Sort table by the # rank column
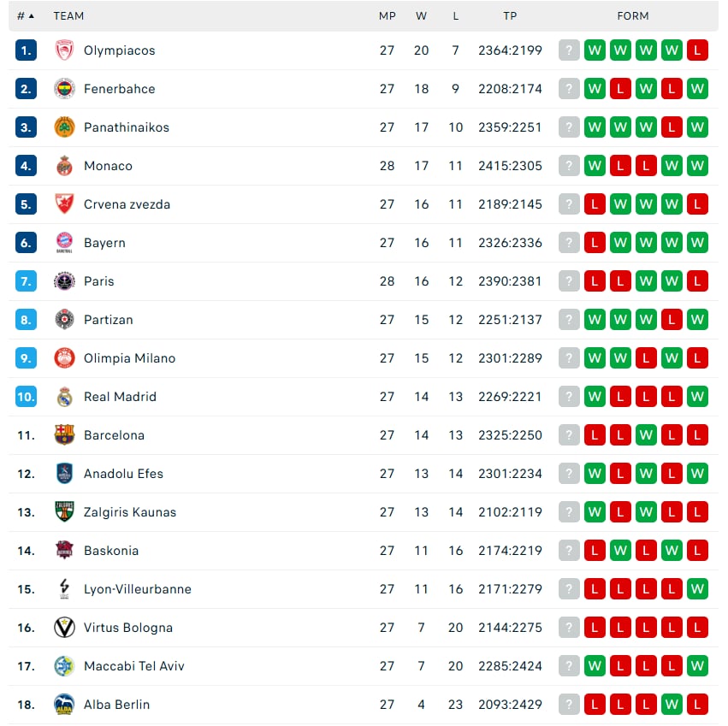The width and height of the screenshot is (728, 726). point(26,15)
